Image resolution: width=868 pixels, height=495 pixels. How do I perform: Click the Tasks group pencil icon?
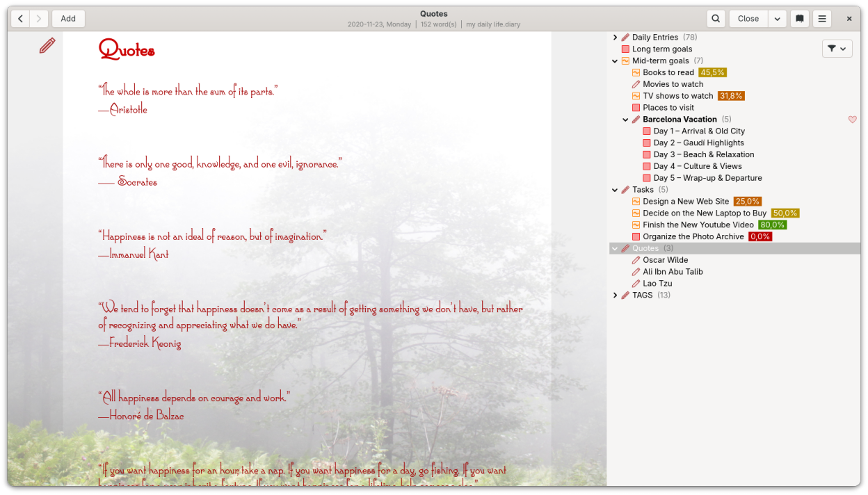point(625,190)
